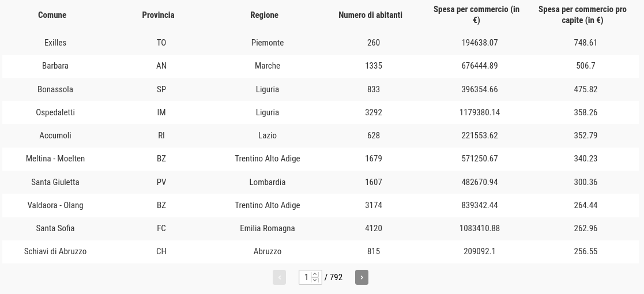The height and width of the screenshot is (294, 644).
Task: Select Ospedaletti in the Comune column
Action: [x=55, y=112]
